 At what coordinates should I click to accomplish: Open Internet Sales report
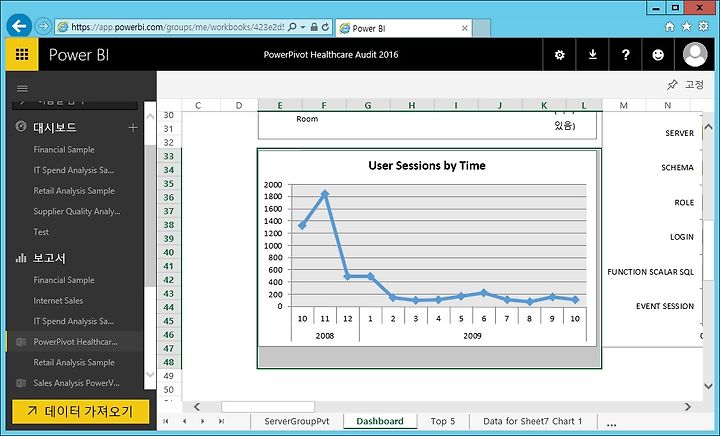[58, 301]
